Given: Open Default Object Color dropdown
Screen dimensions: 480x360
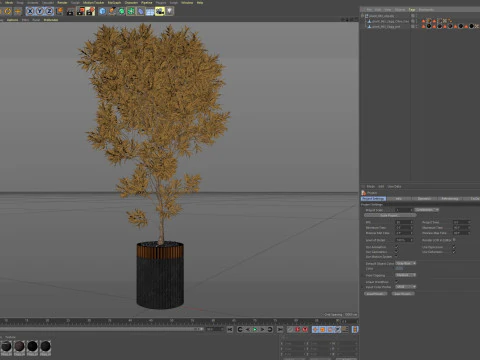Looking at the screenshot, I should 406,264.
